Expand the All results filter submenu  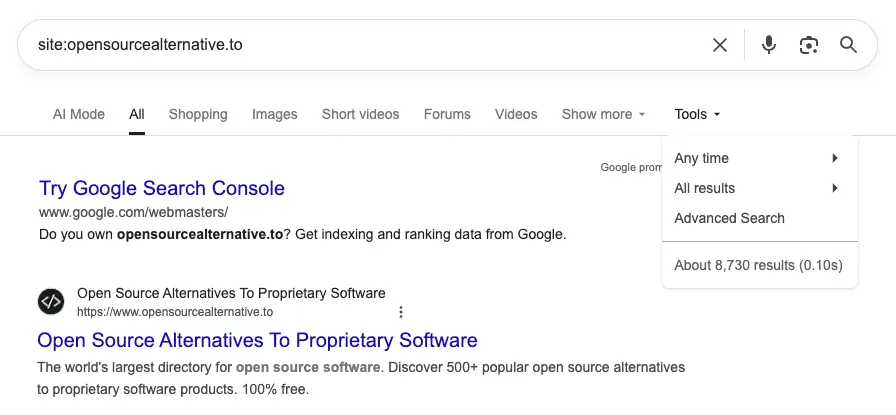tap(759, 188)
